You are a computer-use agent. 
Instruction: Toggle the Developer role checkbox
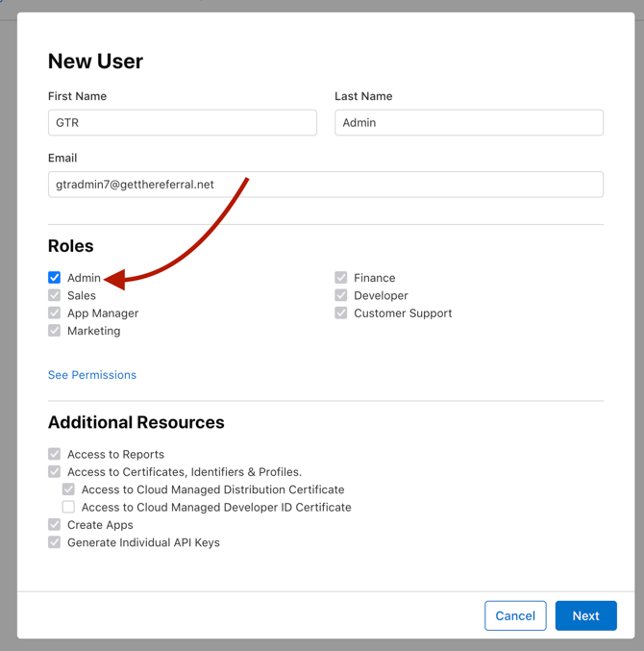coord(341,295)
